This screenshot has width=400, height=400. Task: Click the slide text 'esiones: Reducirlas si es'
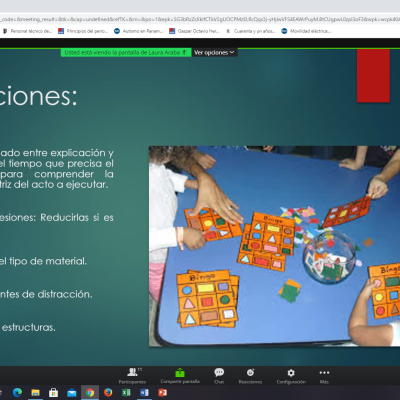[57, 218]
